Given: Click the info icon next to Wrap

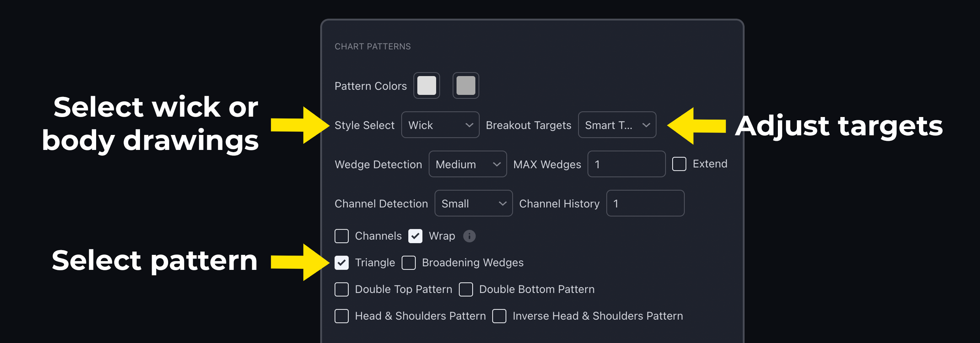Looking at the screenshot, I should coord(469,236).
